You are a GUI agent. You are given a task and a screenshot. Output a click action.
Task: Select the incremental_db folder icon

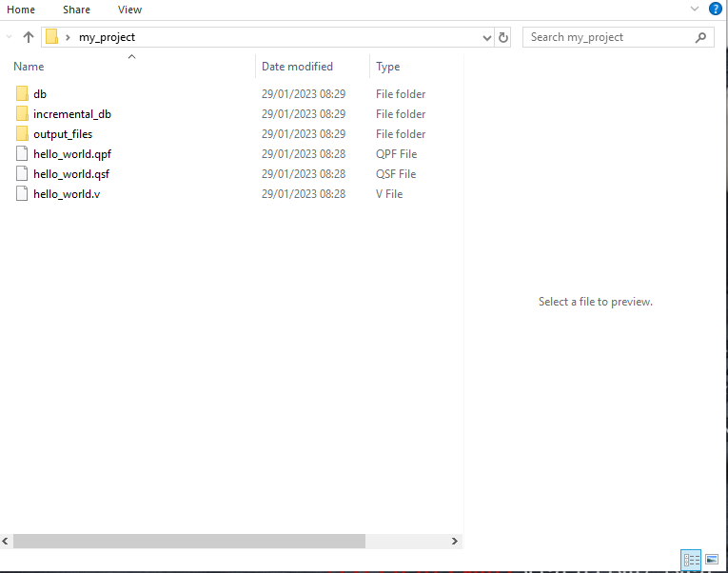[x=22, y=113]
